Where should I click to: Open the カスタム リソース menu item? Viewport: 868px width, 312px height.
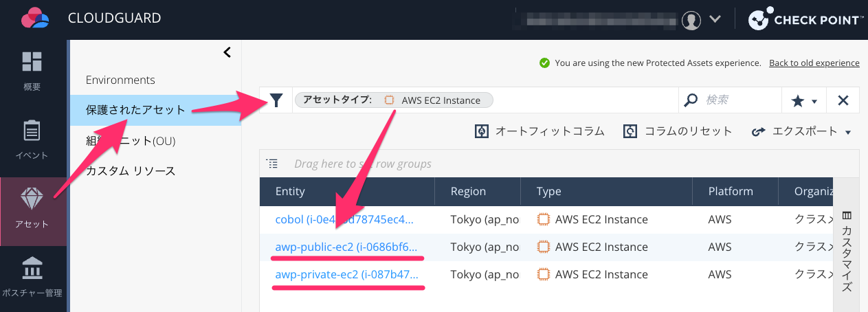(x=131, y=170)
